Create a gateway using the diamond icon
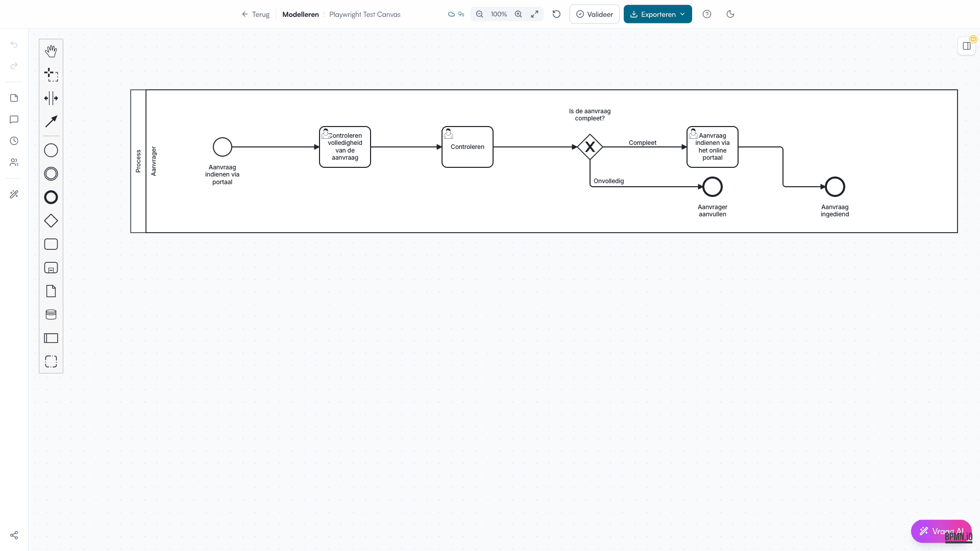The image size is (980, 551). tap(51, 221)
